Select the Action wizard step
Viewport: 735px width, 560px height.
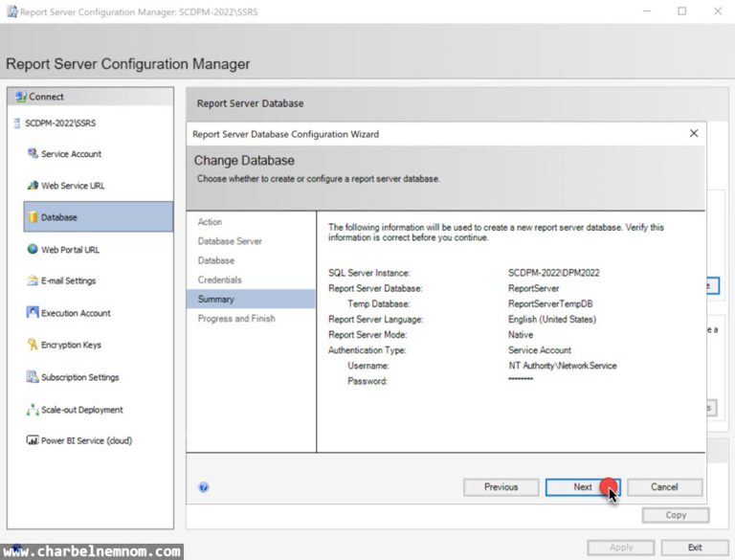pos(210,222)
